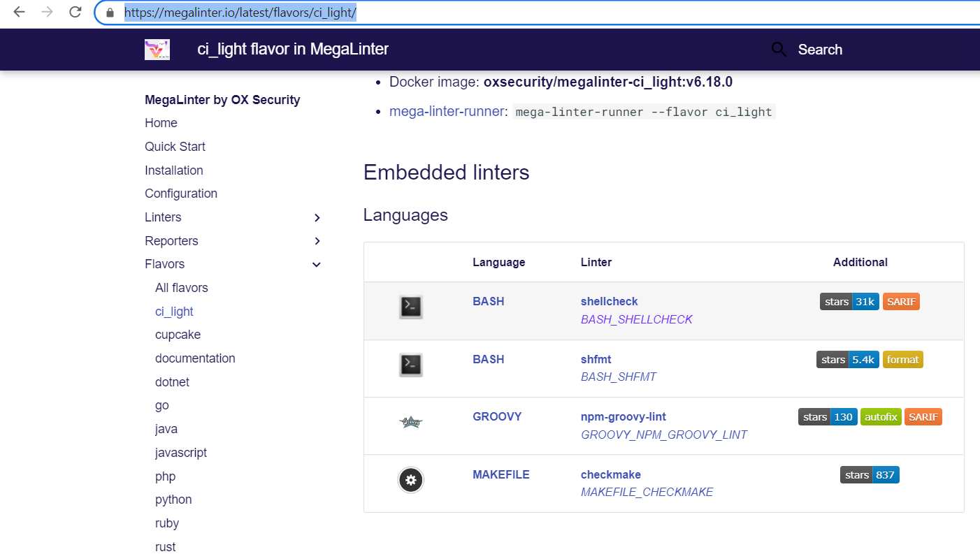
Task: Open the BASH_SHFMT link
Action: tap(619, 377)
